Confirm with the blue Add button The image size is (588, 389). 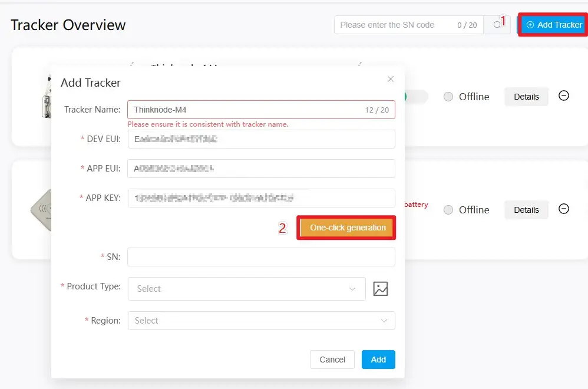click(x=378, y=360)
